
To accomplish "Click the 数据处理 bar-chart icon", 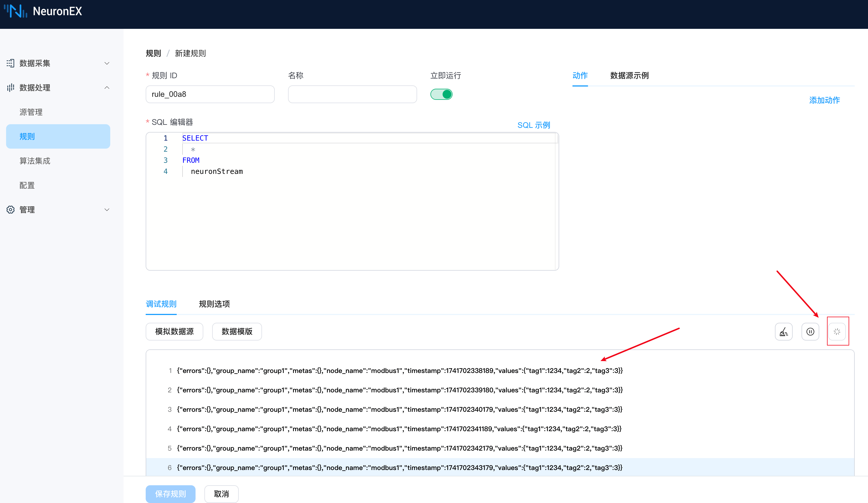I will [x=10, y=88].
